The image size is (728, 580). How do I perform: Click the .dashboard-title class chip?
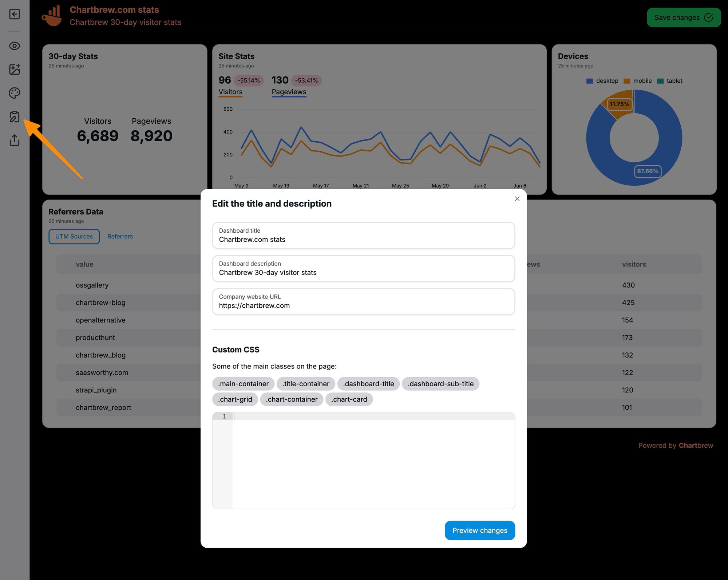368,383
